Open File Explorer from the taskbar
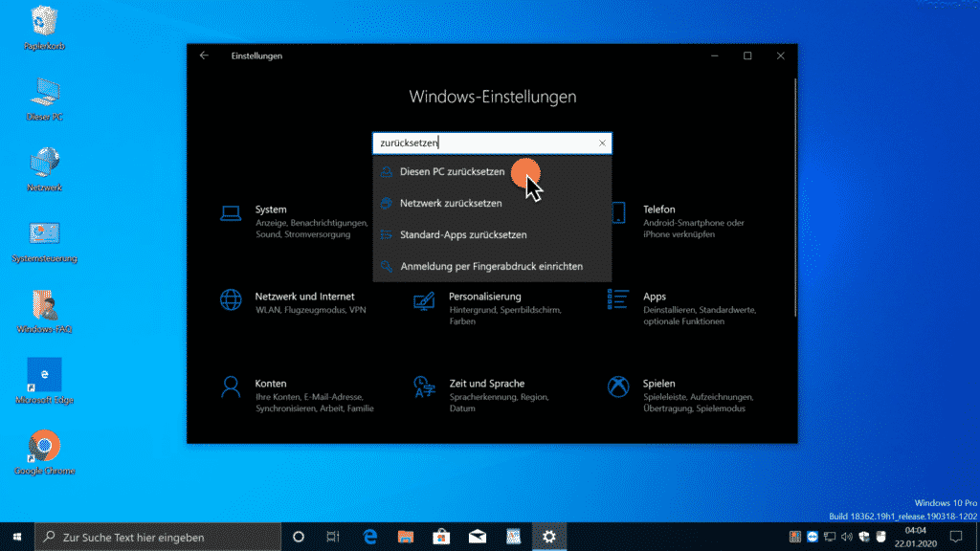 406,537
